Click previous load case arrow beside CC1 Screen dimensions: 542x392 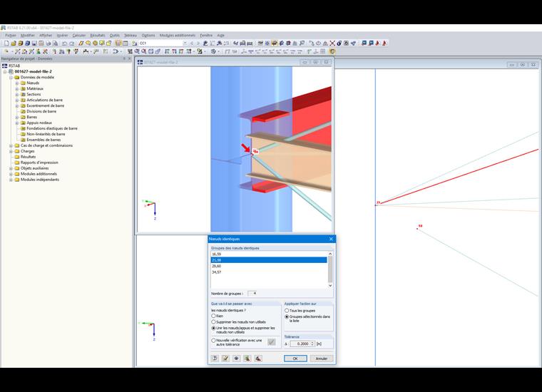tap(192, 43)
